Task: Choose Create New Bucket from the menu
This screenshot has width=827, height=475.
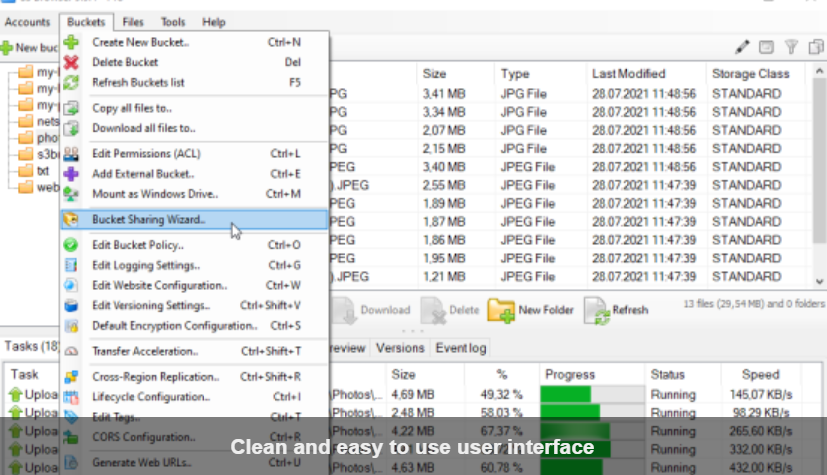Action: (140, 42)
